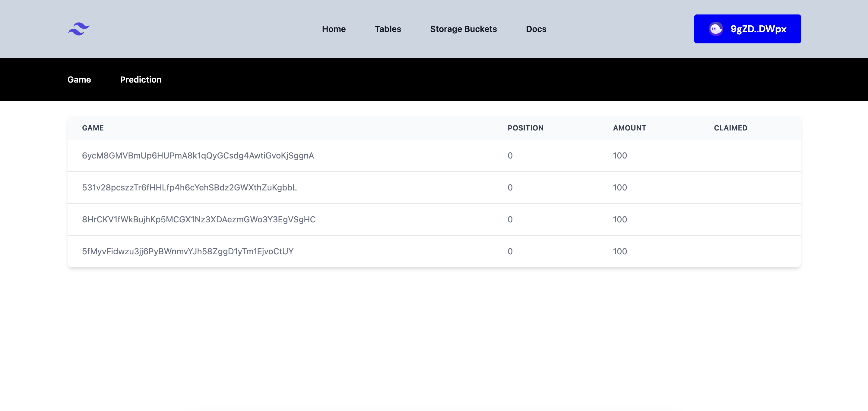Screen dimensions: 868x411
Task: Click the wave logo icon in header
Action: pyautogui.click(x=78, y=29)
